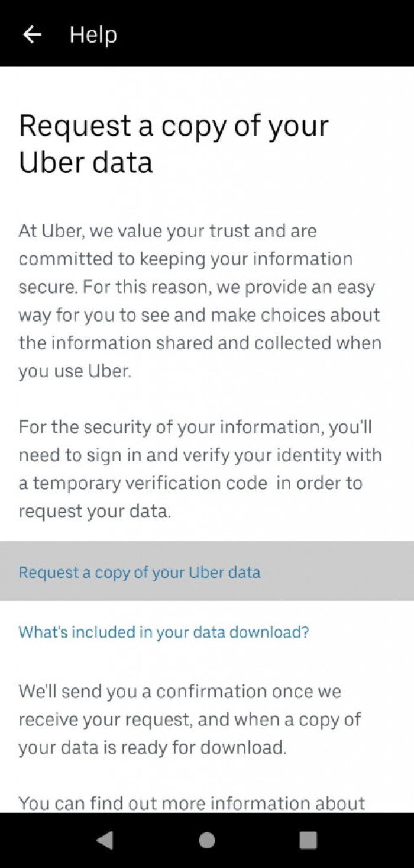Click the gray highlighted row
Image resolution: width=414 pixels, height=868 pixels.
pyautogui.click(x=207, y=572)
